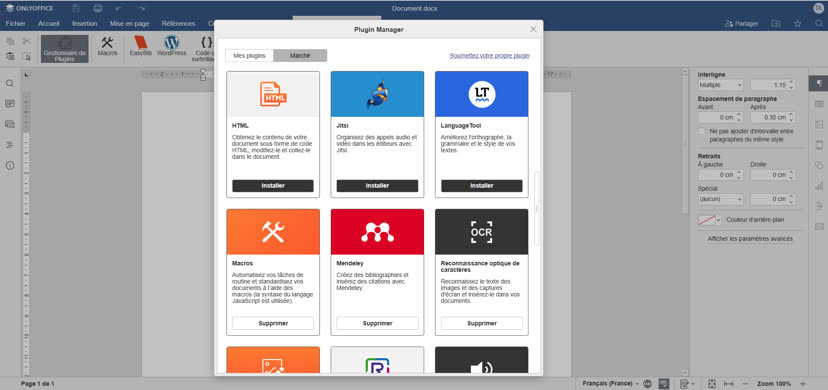Open the Interligne Multiple dropdown
828x390 pixels.
point(720,85)
